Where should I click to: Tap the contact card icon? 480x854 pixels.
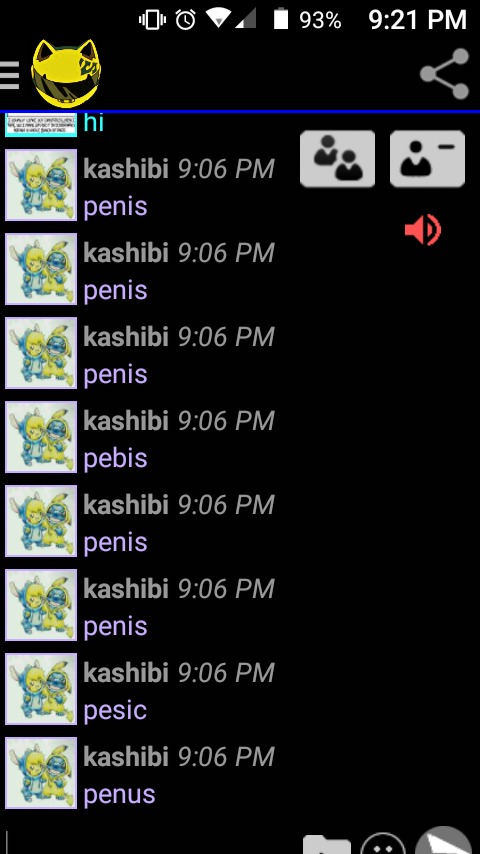[x=427, y=158]
